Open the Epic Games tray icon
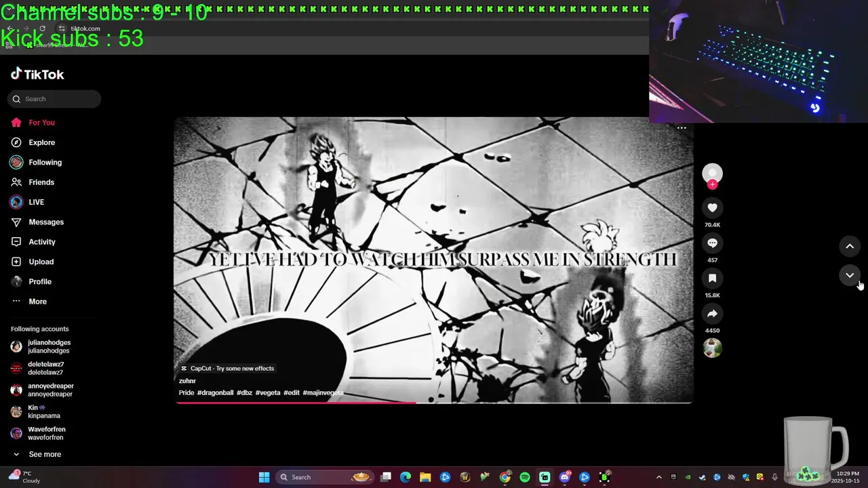This screenshot has width=868, height=488. click(x=673, y=477)
